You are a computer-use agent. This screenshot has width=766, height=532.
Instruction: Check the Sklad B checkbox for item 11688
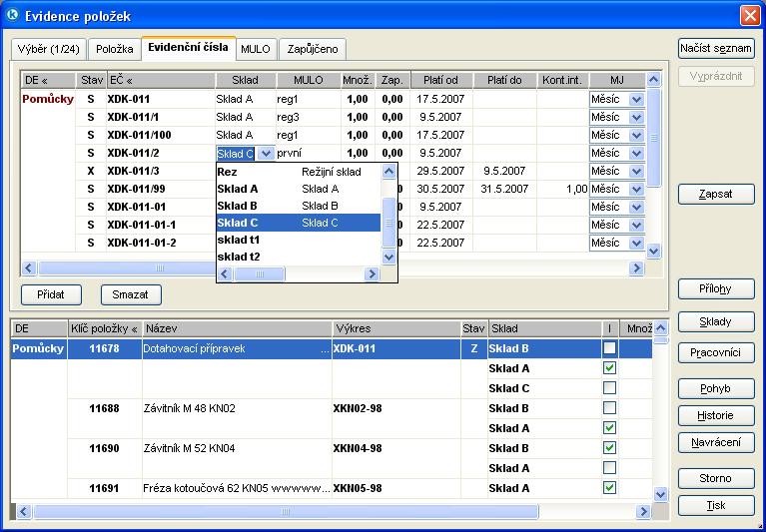(x=609, y=408)
